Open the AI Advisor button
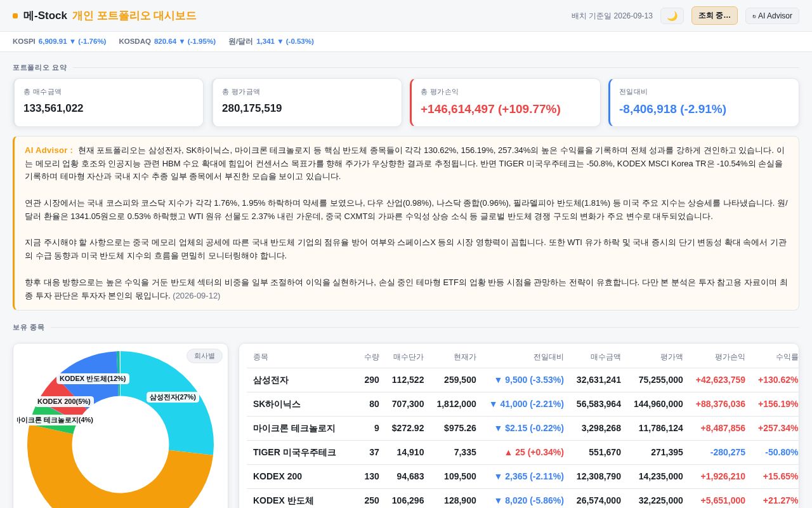Viewport: 812px width, 508px height. [x=772, y=16]
